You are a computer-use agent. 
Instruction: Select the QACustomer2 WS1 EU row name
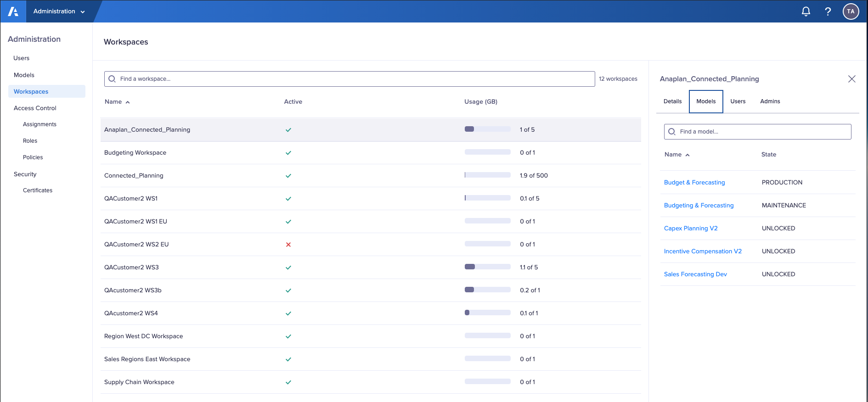(135, 222)
